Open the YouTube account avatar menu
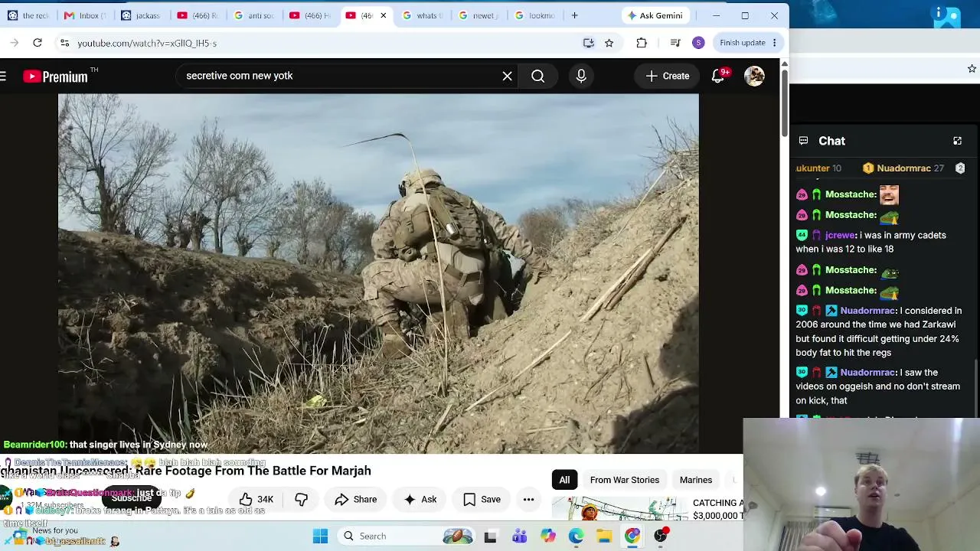The width and height of the screenshot is (980, 551). click(x=754, y=76)
